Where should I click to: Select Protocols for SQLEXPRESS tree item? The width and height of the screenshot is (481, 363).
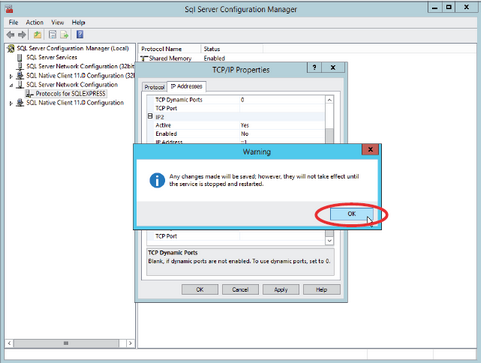click(70, 94)
